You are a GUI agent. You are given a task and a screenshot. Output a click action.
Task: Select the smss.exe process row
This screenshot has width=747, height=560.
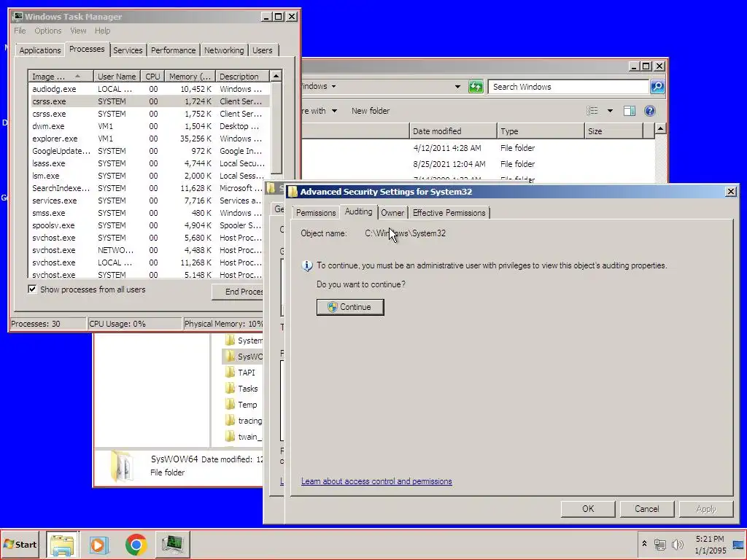click(x=149, y=213)
